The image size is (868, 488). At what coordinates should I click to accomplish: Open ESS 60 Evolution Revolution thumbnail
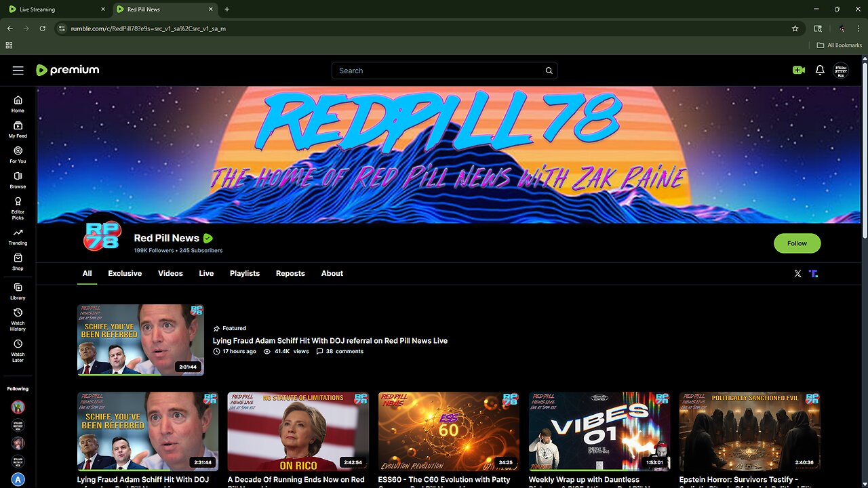(x=449, y=431)
